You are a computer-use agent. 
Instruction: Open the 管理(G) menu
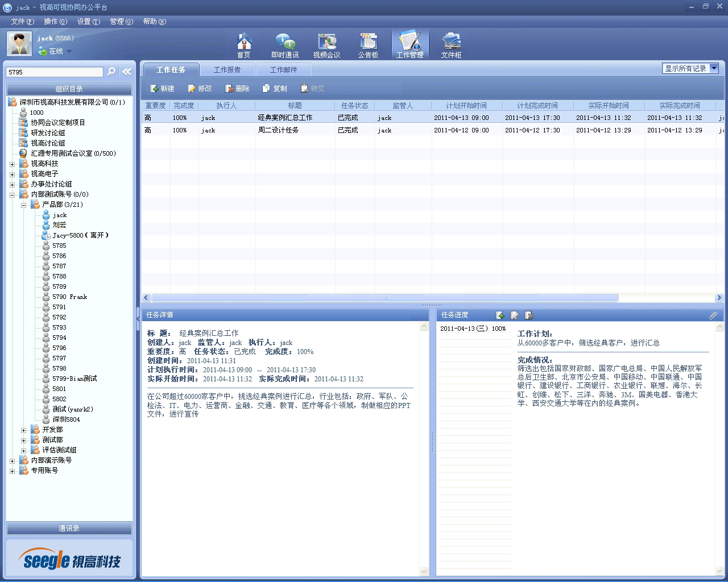(122, 22)
